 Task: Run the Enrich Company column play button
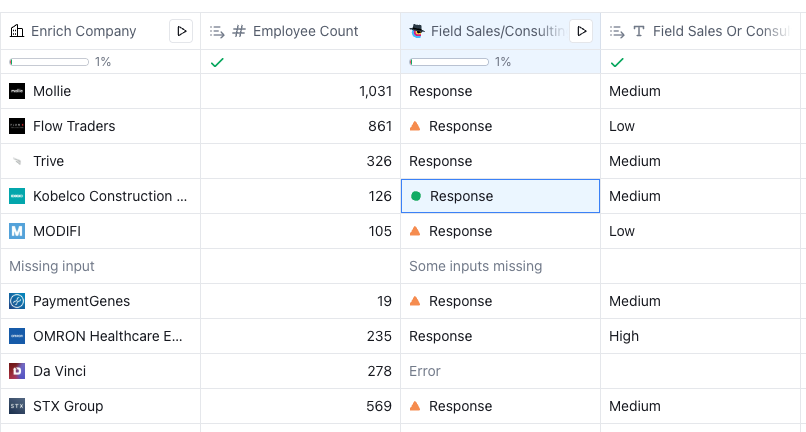(181, 31)
